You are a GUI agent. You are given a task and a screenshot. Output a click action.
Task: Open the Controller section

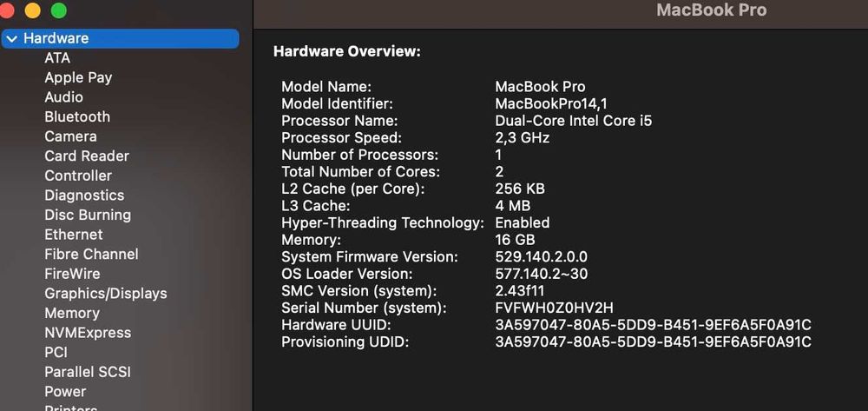click(x=78, y=176)
